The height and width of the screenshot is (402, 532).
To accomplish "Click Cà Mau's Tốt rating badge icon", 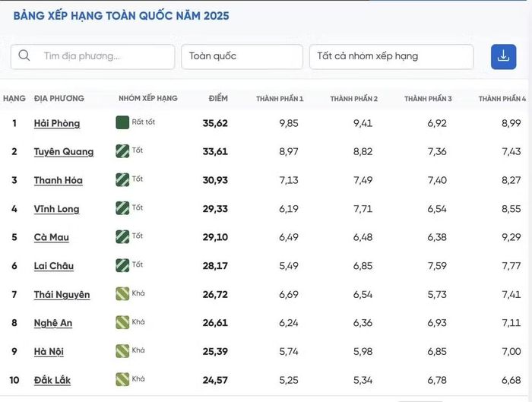I will tap(122, 237).
